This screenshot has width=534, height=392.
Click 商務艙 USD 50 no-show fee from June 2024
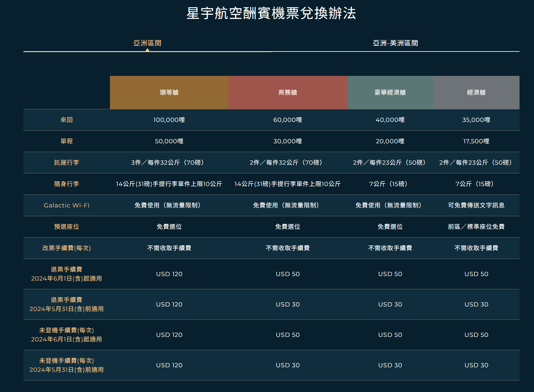[288, 335]
